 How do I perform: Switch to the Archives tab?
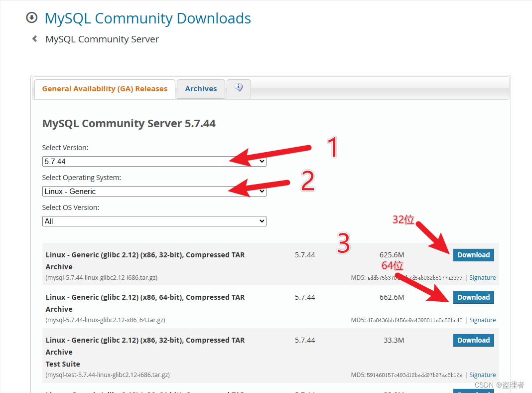(201, 89)
